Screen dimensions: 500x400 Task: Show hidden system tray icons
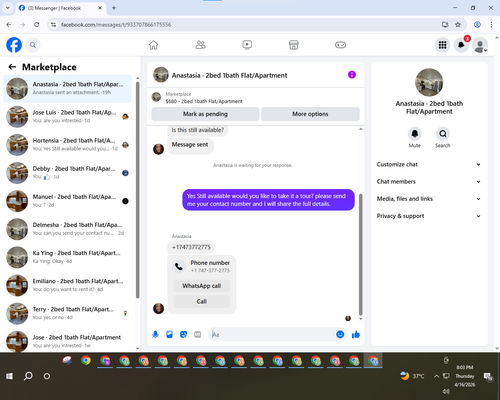point(436,376)
